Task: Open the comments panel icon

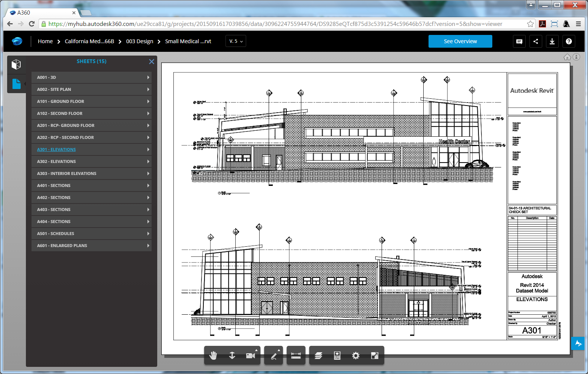Action: [519, 41]
